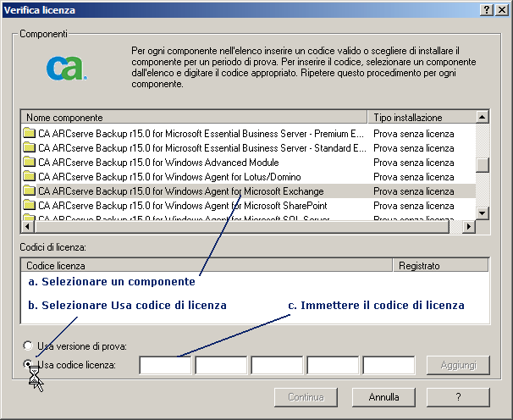This screenshot has width=513, height=420.
Task: Sort by the Tipo installazione column header
Action: pos(422,117)
